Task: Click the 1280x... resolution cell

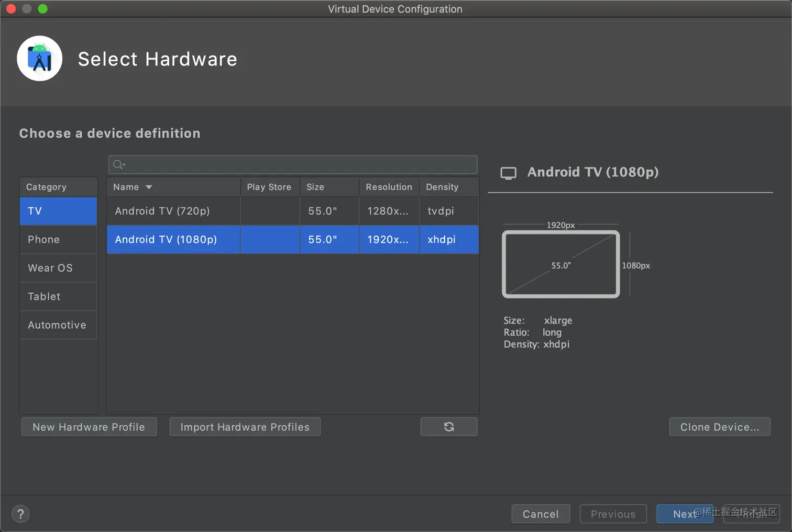Action: [x=389, y=211]
